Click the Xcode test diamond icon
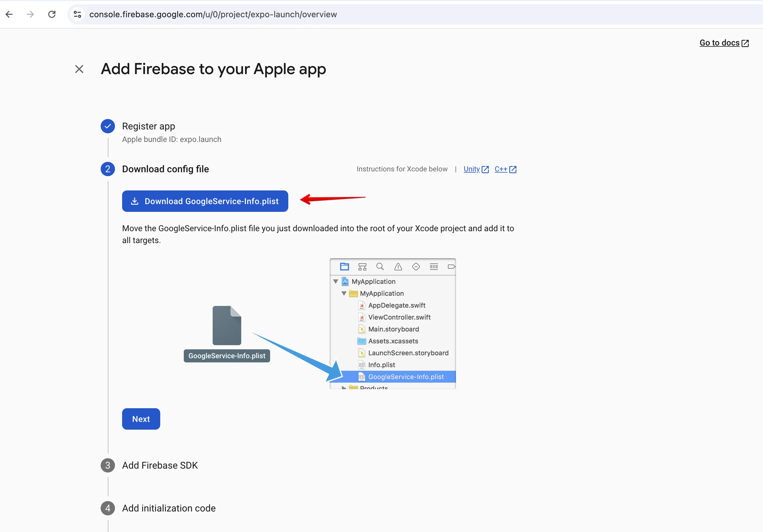 [x=416, y=267]
